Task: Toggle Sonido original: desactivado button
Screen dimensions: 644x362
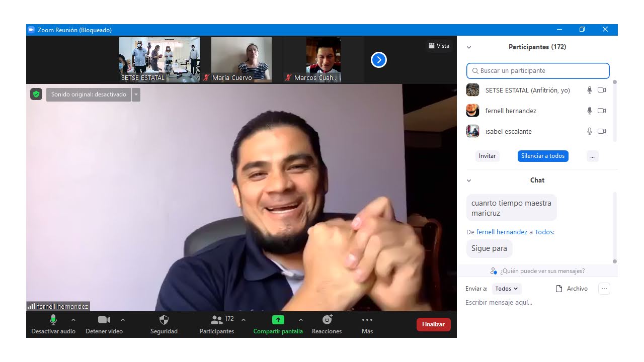Action: click(x=89, y=95)
